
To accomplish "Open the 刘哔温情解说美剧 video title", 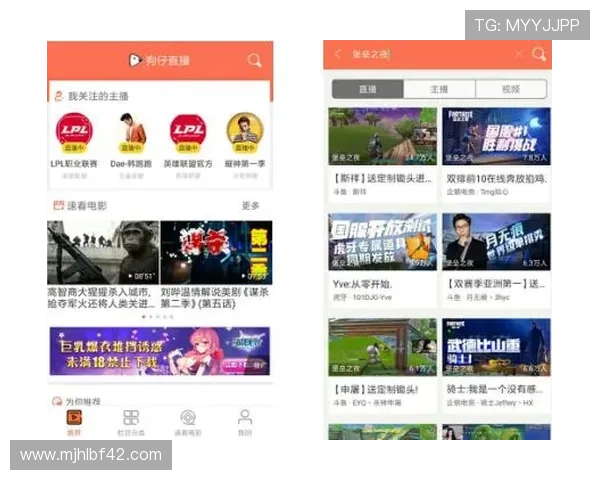I will pyautogui.click(x=215, y=298).
